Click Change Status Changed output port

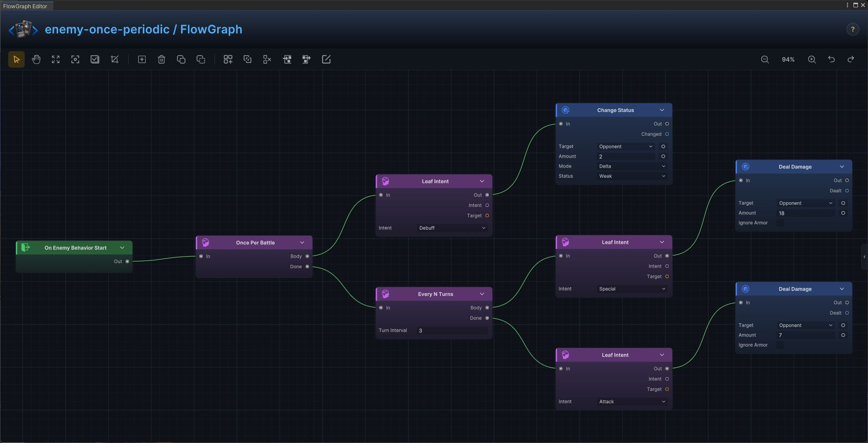pos(667,134)
